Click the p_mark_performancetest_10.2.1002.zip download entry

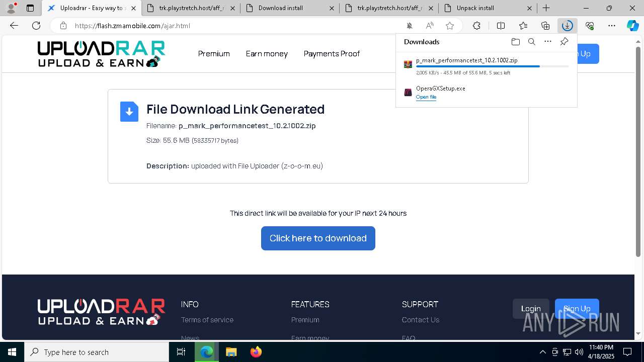pyautogui.click(x=486, y=66)
